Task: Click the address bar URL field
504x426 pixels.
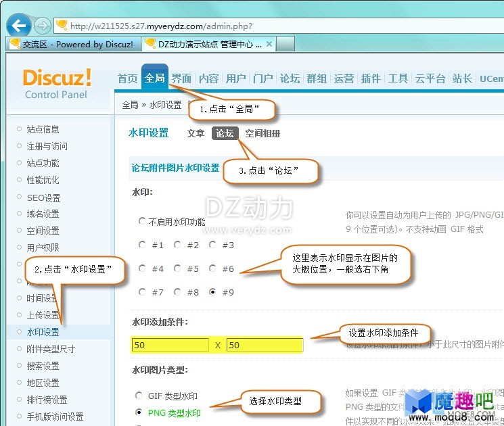Action: (279, 26)
